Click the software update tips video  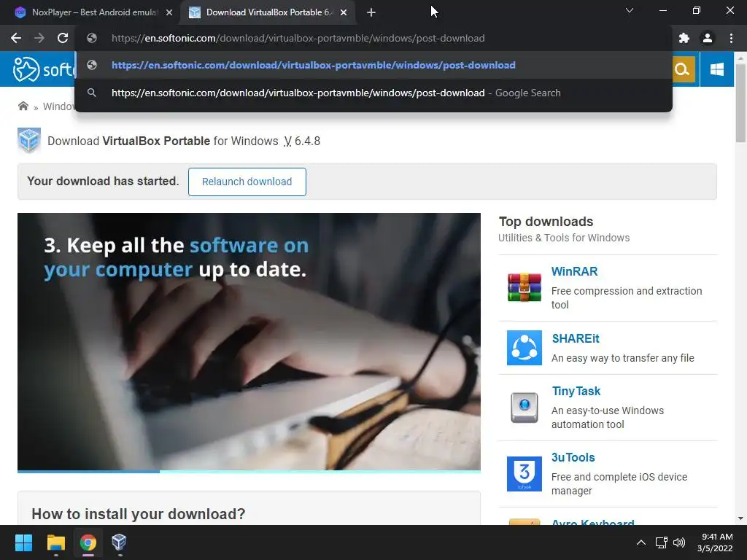point(249,341)
